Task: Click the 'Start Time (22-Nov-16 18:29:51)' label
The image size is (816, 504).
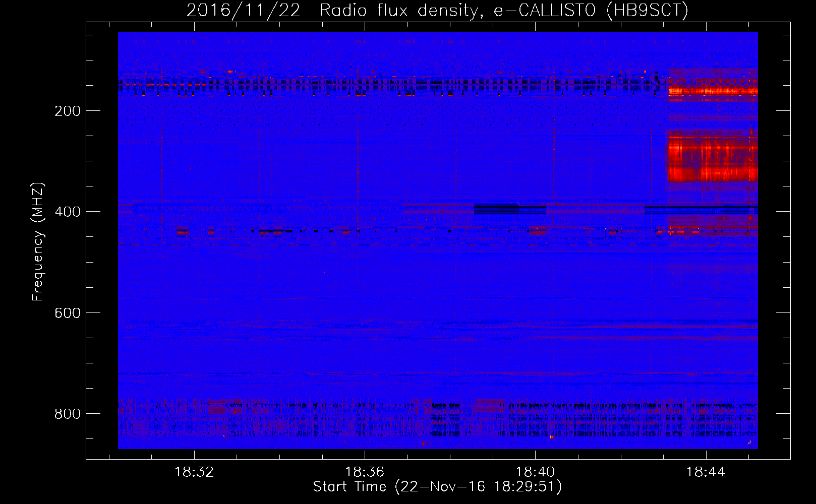Action: pyautogui.click(x=437, y=487)
